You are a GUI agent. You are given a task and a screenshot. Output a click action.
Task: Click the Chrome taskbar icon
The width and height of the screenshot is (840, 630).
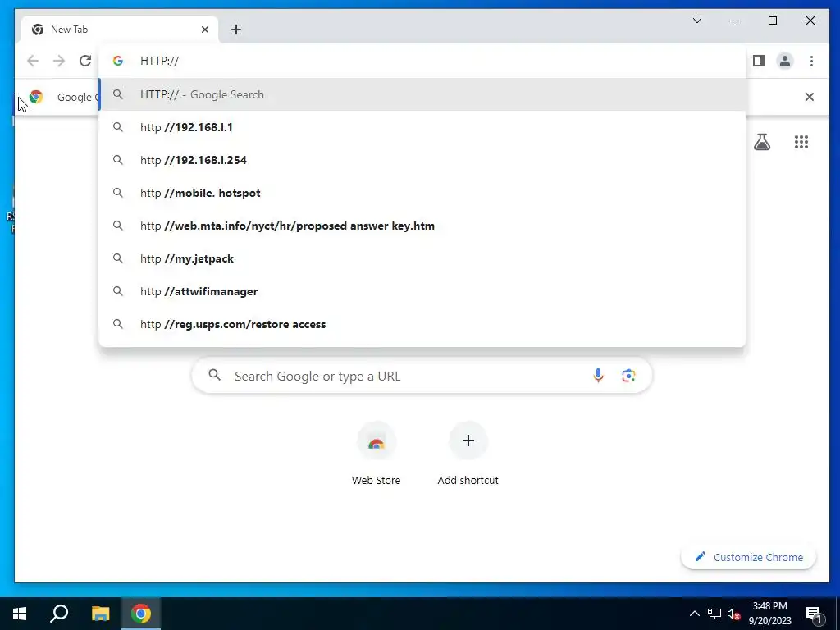(141, 614)
